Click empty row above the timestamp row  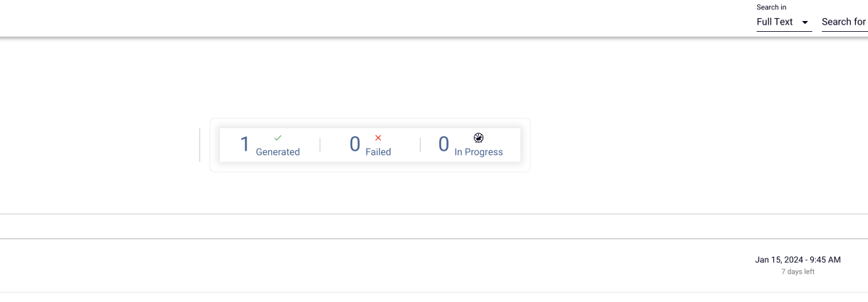pyautogui.click(x=434, y=226)
